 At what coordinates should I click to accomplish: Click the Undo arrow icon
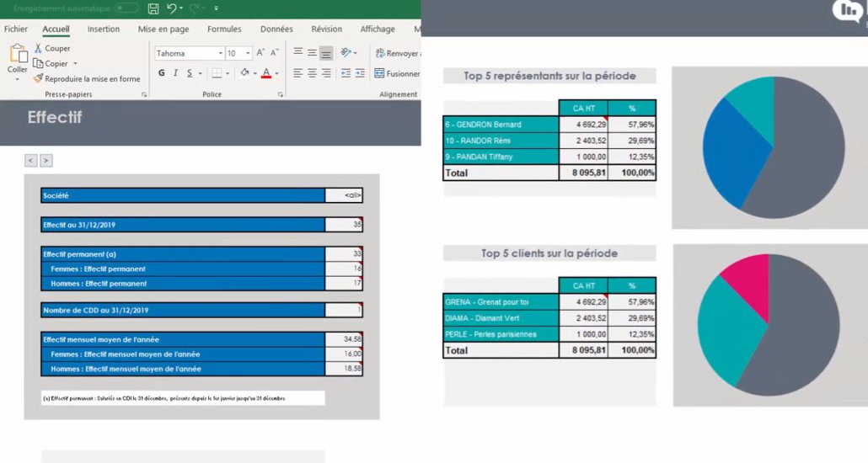pos(172,8)
